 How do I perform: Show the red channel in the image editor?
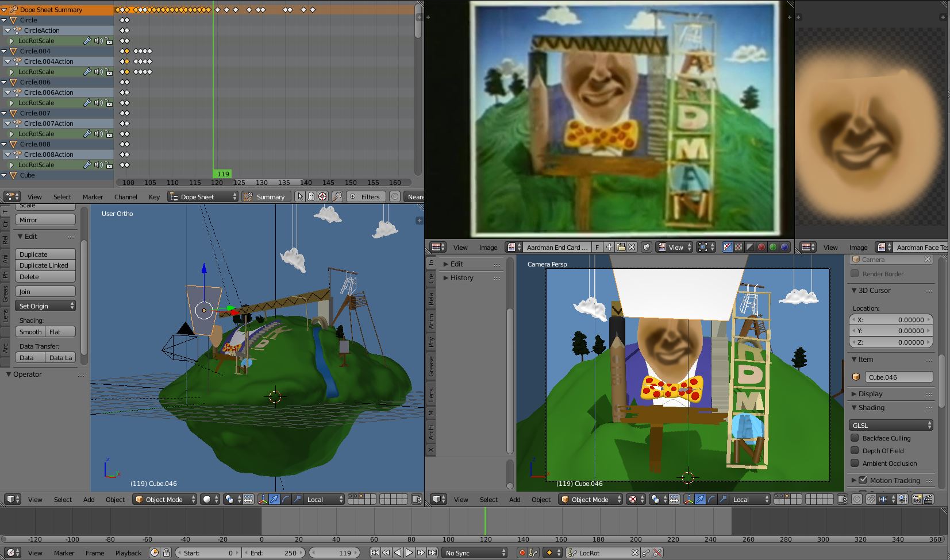(761, 247)
